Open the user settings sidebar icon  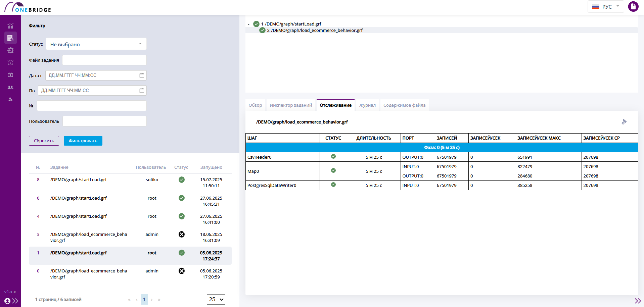(10, 99)
